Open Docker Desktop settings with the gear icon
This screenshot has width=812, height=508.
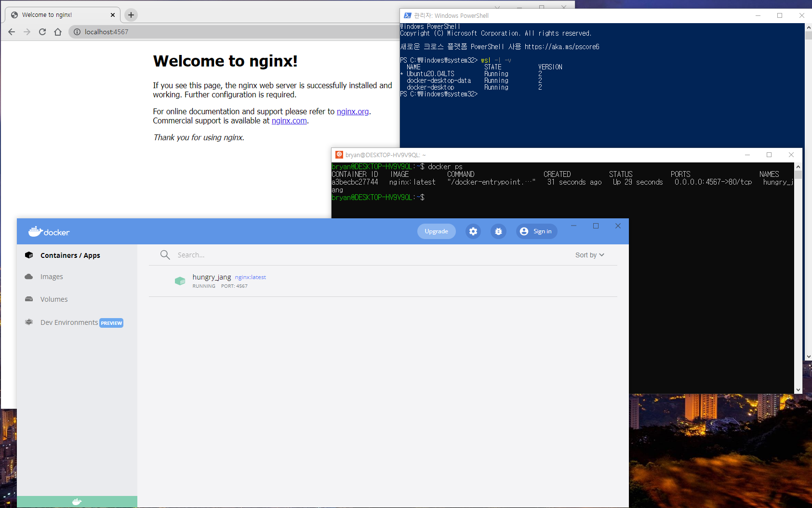pos(473,231)
